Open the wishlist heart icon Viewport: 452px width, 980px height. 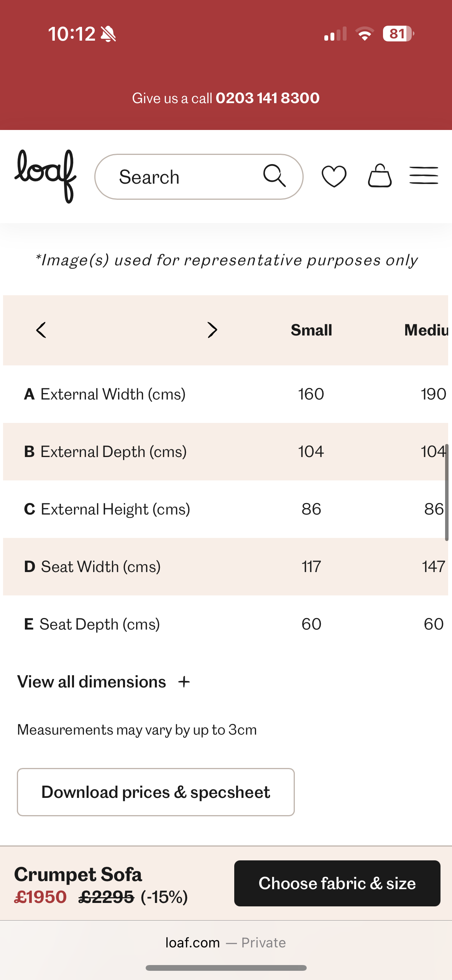[334, 176]
